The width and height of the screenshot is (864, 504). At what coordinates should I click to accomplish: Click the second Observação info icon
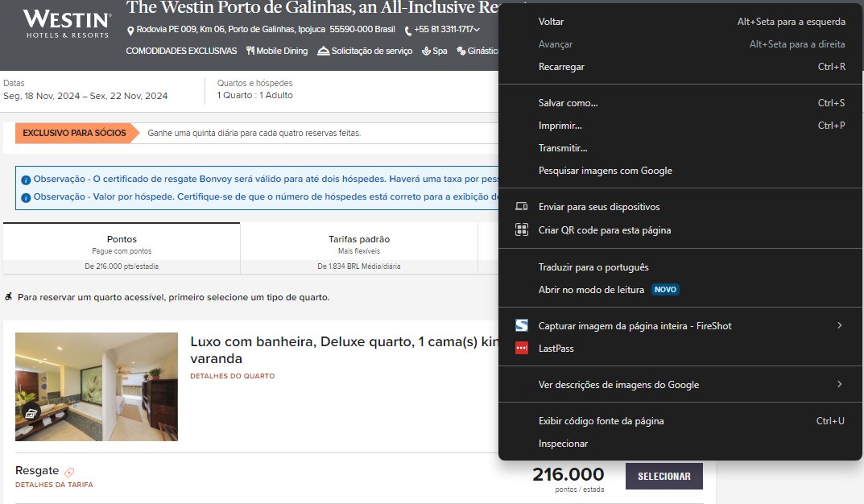pyautogui.click(x=26, y=198)
